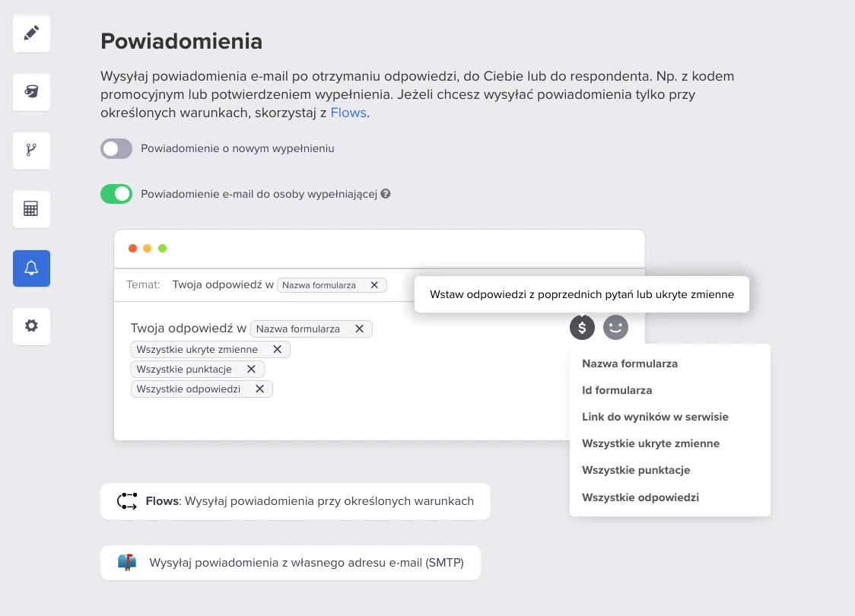Remove Nazwa formularza tag from subject line
Image resolution: width=855 pixels, height=616 pixels.
coord(374,285)
